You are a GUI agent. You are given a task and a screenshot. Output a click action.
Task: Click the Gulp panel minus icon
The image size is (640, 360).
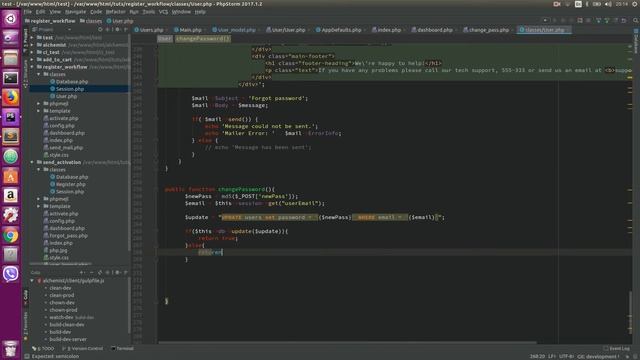pyautogui.click(x=91, y=272)
